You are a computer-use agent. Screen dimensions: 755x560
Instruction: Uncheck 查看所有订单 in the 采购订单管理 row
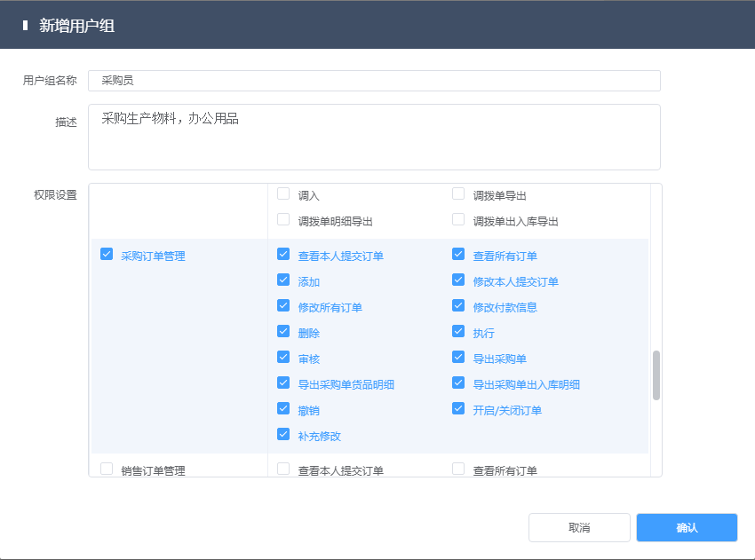tap(458, 254)
